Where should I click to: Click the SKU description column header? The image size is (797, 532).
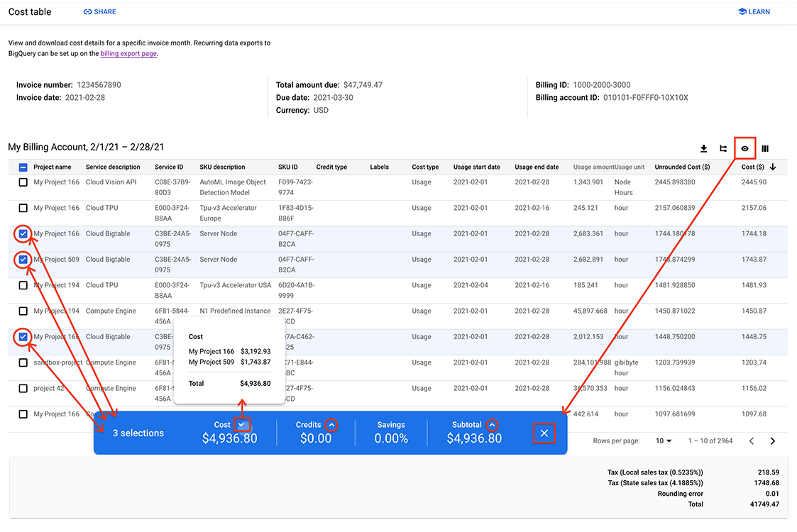222,167
